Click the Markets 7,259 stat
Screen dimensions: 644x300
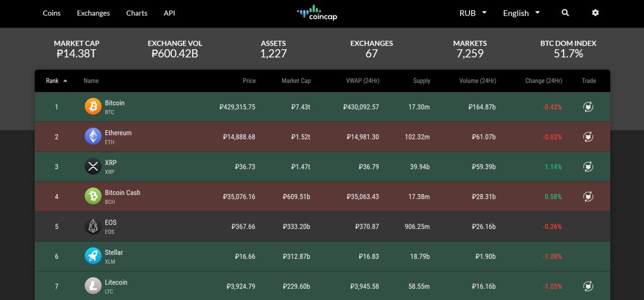[470, 49]
